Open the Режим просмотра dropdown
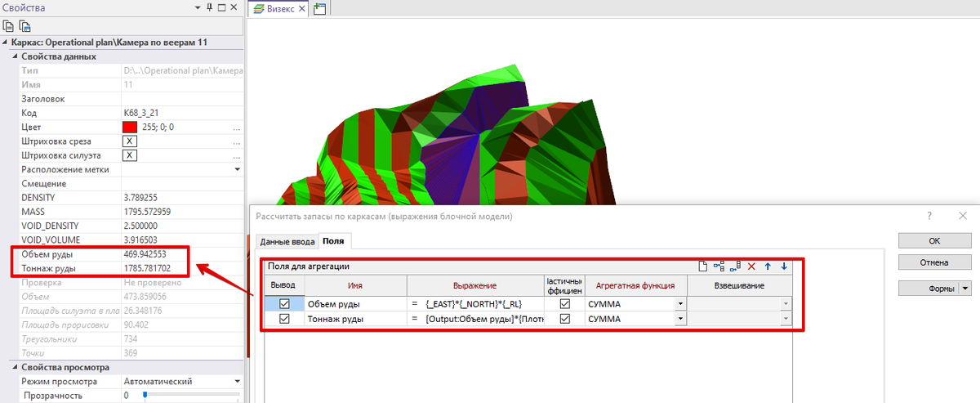Screen dimensions: 980x403 coord(238,382)
